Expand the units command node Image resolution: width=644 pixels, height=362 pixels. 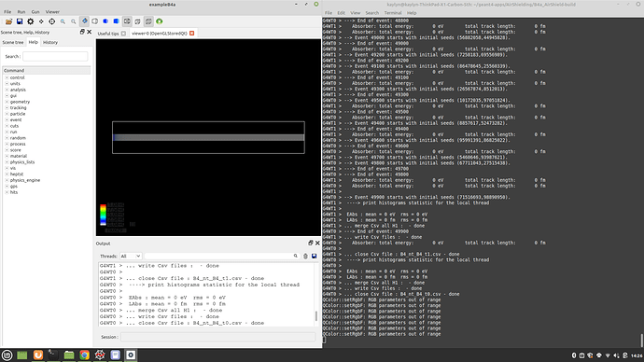tap(7, 84)
